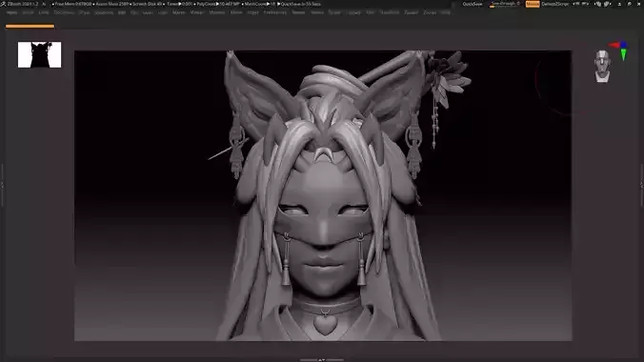Click the XYZ axis indicator
The image size is (644, 362).
[x=619, y=50]
